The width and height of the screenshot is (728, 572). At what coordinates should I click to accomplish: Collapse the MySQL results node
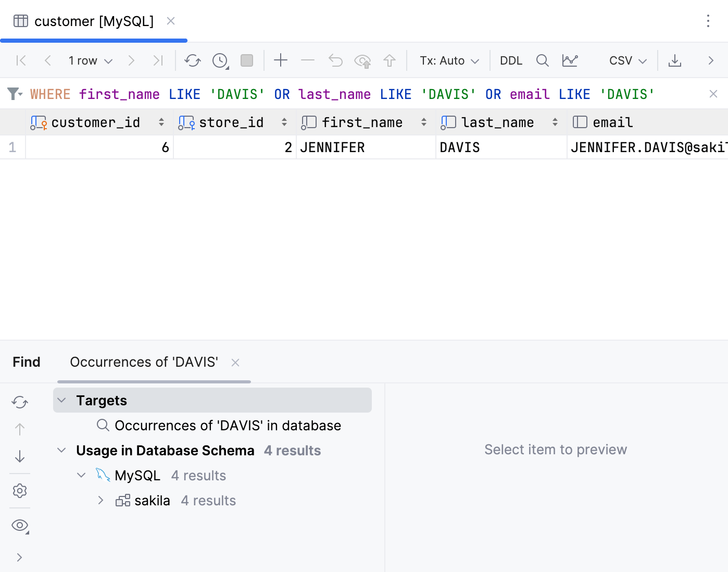(81, 476)
